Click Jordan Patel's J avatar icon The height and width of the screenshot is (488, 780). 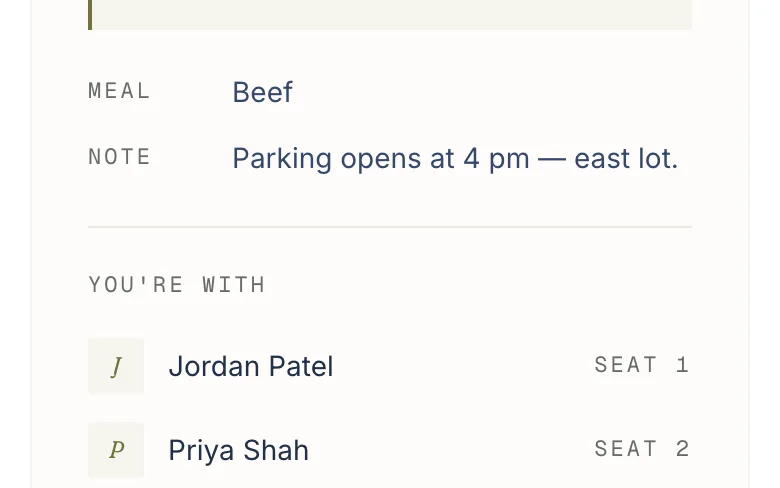click(x=116, y=366)
